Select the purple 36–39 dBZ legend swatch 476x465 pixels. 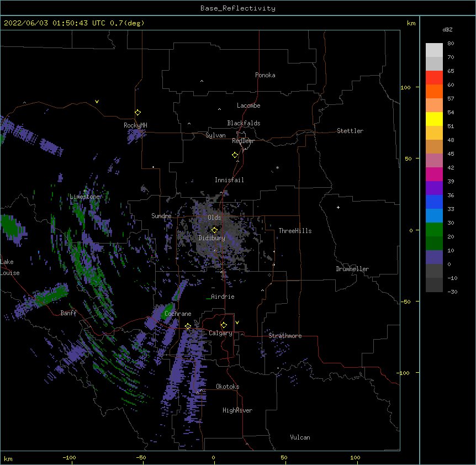pos(434,188)
